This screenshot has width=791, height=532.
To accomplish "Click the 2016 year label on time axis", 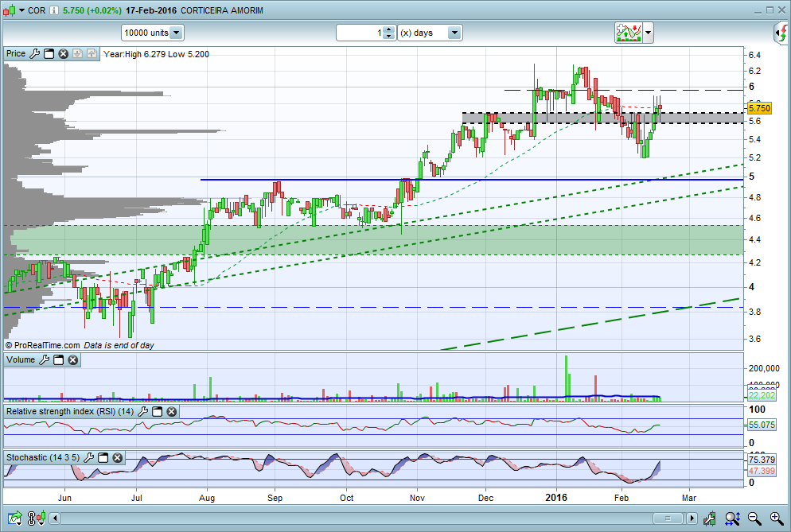I will pyautogui.click(x=556, y=498).
